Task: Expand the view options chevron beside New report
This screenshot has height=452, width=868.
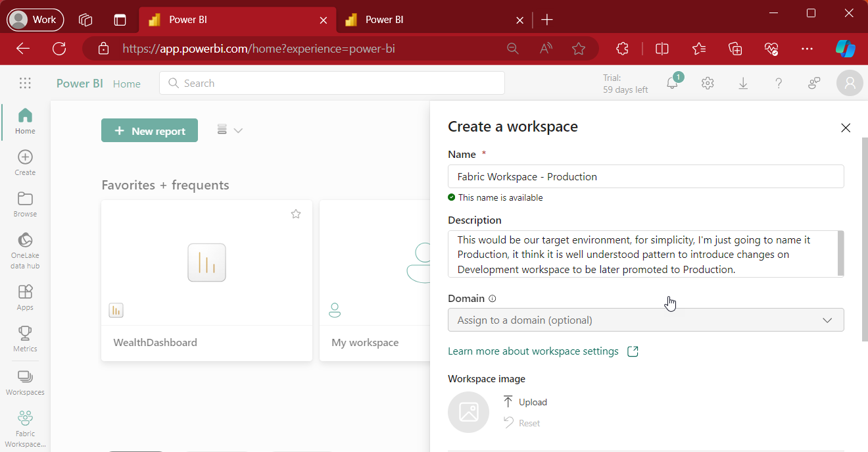Action: pyautogui.click(x=238, y=130)
